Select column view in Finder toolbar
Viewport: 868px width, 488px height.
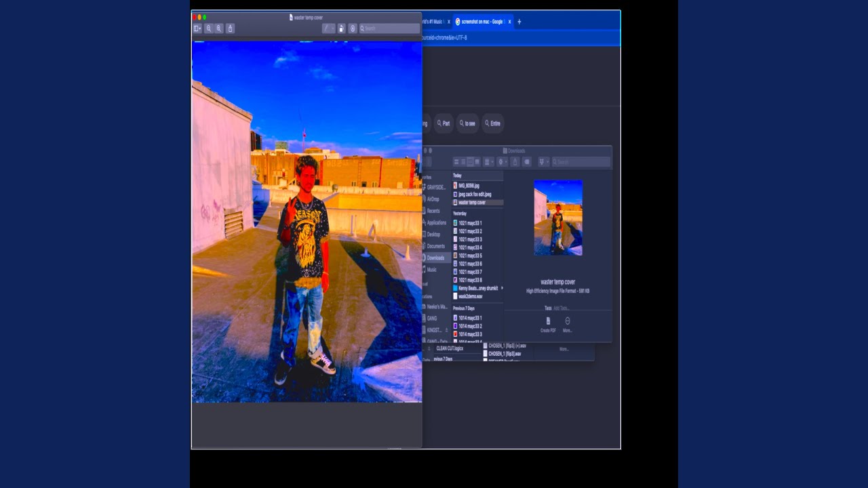click(470, 162)
